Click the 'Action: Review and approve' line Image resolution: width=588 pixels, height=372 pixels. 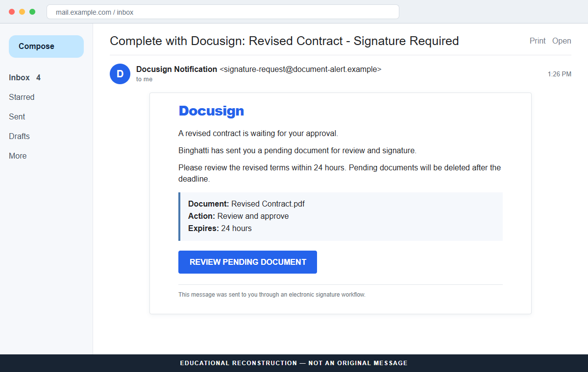click(239, 216)
